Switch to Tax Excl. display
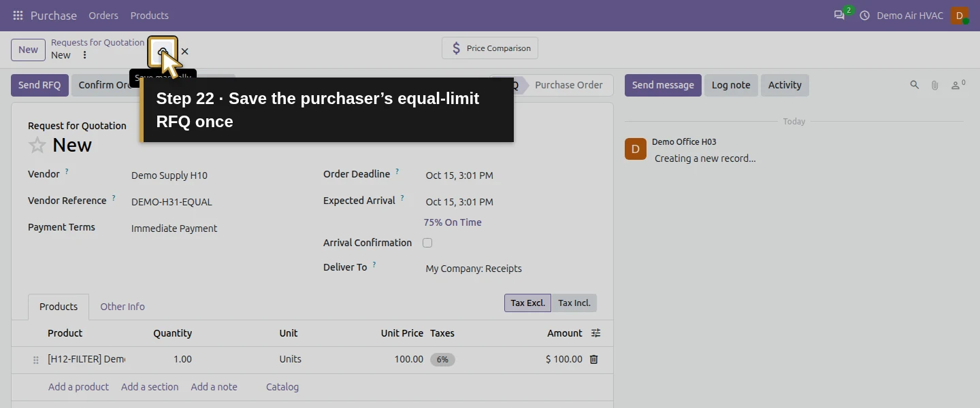The image size is (980, 408). tap(527, 303)
